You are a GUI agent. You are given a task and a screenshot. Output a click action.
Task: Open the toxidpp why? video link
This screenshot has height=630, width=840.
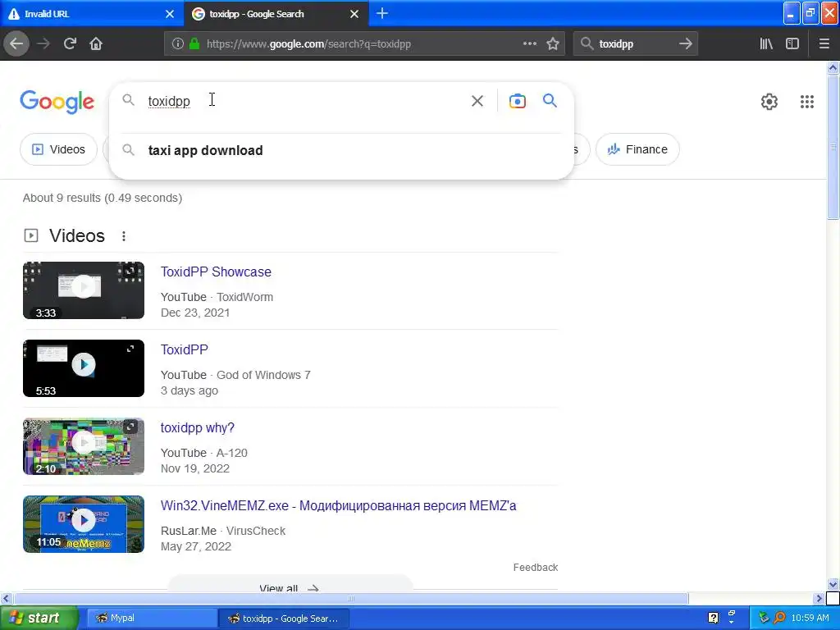tap(198, 427)
